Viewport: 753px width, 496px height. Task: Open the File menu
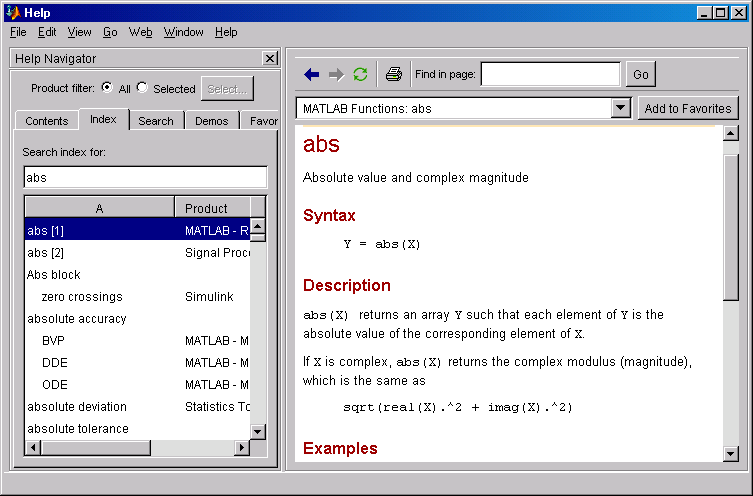[18, 32]
